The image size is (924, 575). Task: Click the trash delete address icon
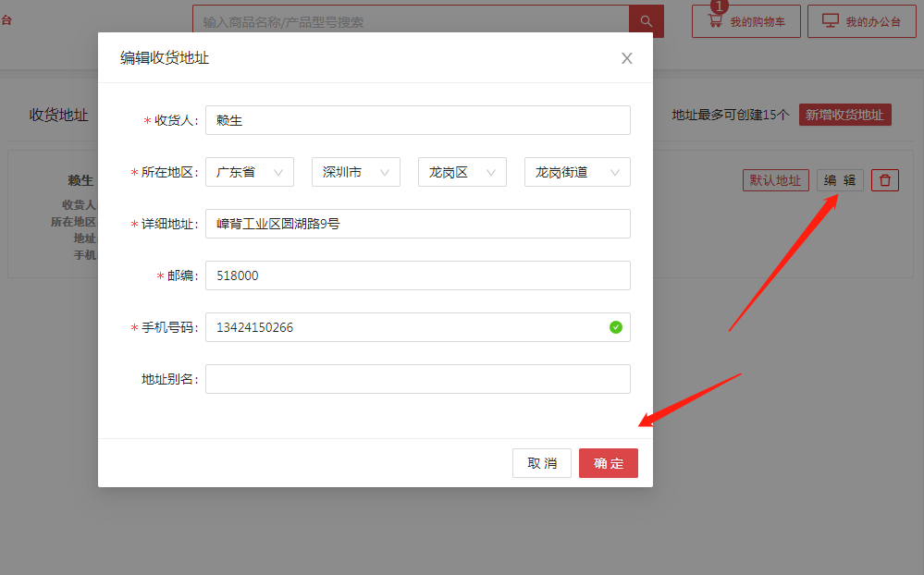point(885,180)
